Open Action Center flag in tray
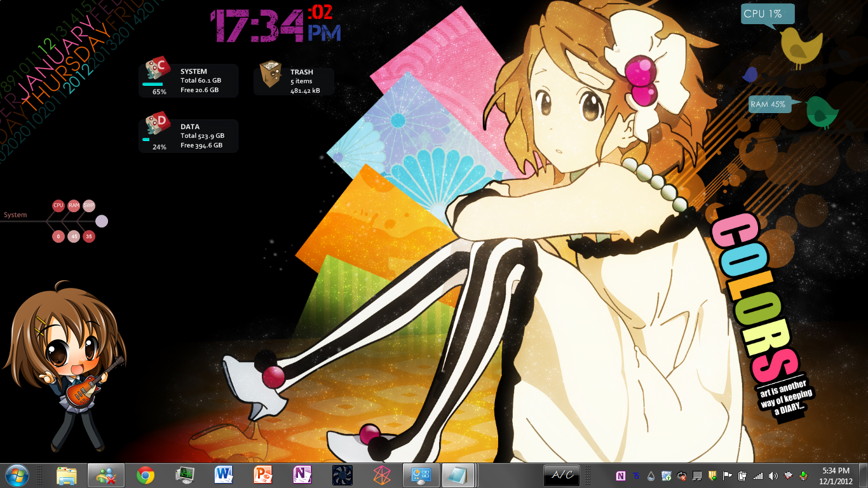868x488 pixels. pos(728,476)
